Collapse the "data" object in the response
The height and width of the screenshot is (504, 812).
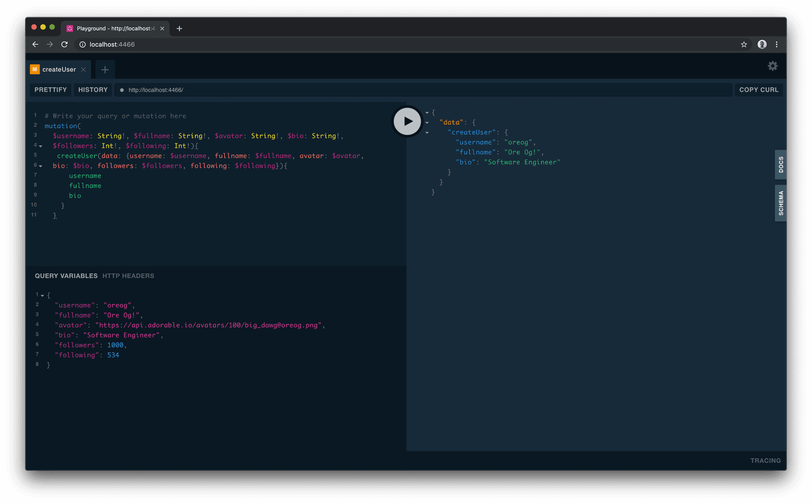tap(427, 123)
